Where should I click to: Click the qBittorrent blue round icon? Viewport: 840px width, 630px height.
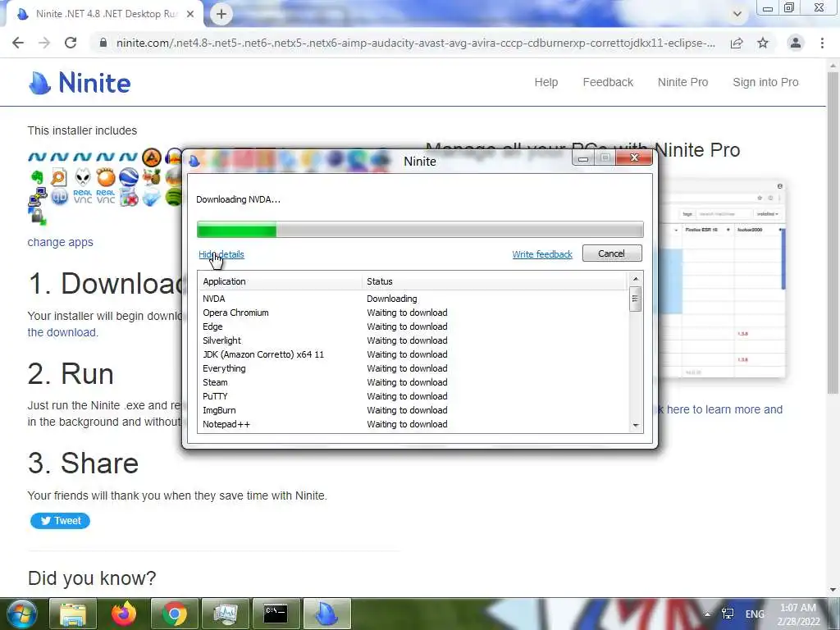pyautogui.click(x=59, y=197)
